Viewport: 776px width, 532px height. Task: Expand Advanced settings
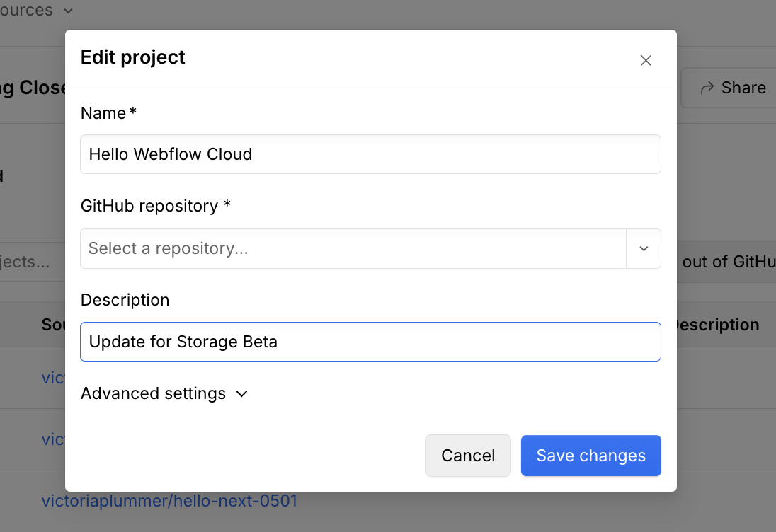tap(164, 393)
